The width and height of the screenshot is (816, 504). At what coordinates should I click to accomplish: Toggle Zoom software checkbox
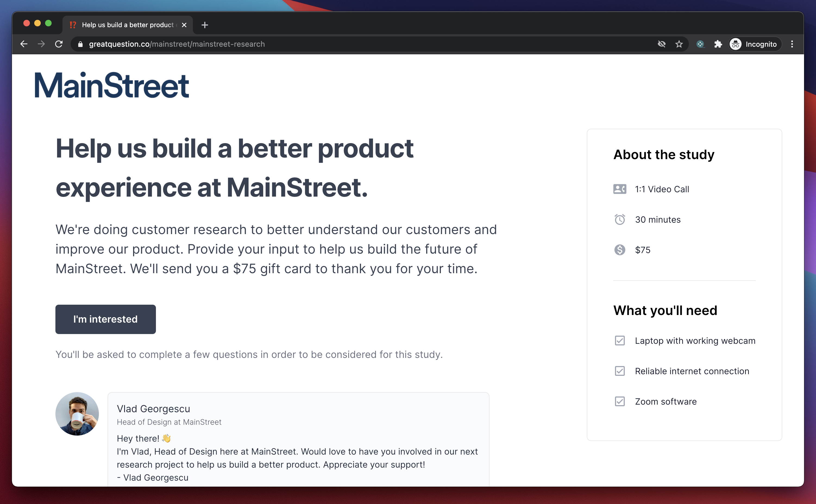coord(620,401)
